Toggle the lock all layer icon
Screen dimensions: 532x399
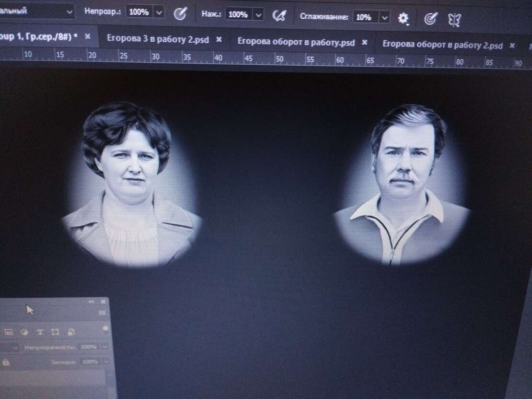(x=6, y=362)
